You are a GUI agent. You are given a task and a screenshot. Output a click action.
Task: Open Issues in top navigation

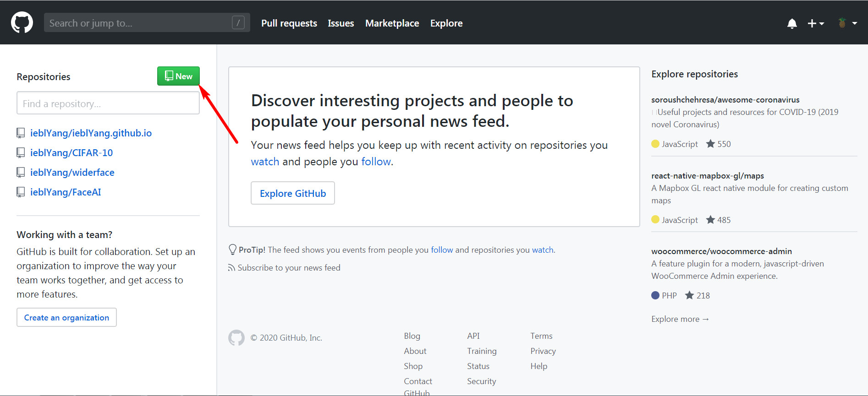click(x=341, y=23)
